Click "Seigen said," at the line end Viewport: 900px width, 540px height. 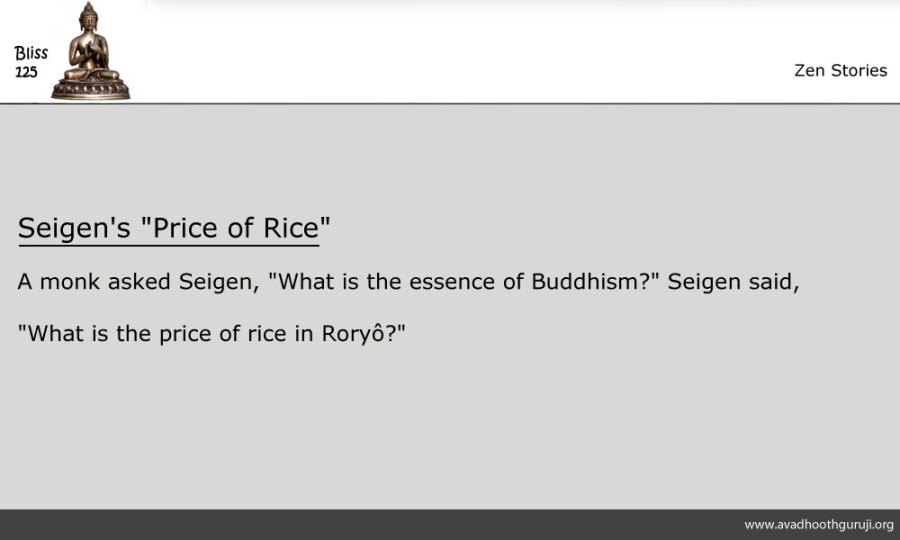[733, 281]
